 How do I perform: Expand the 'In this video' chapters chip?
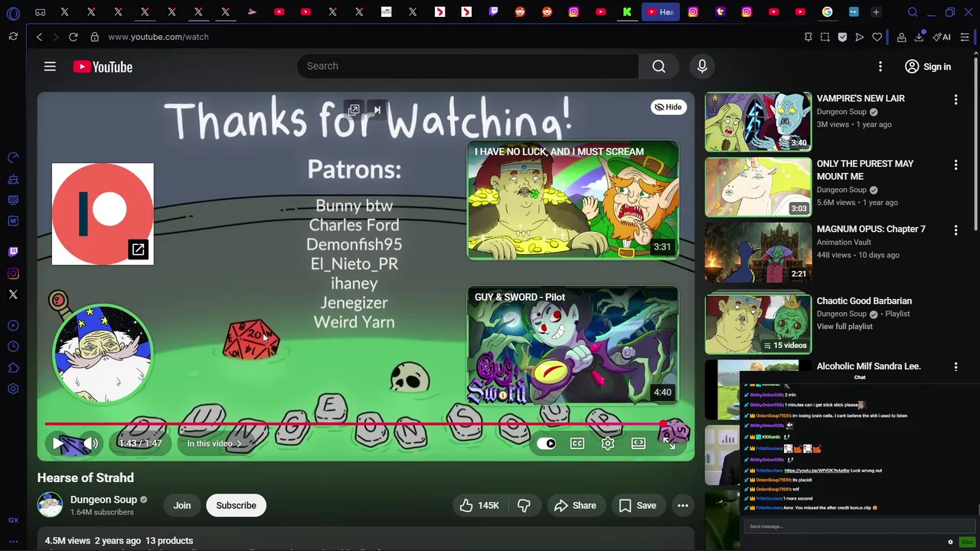[214, 443]
